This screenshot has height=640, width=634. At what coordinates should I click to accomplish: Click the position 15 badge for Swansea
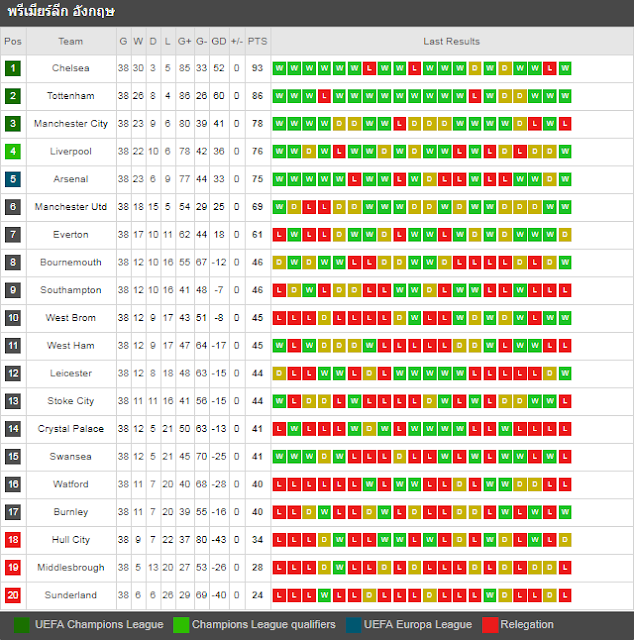(x=13, y=457)
